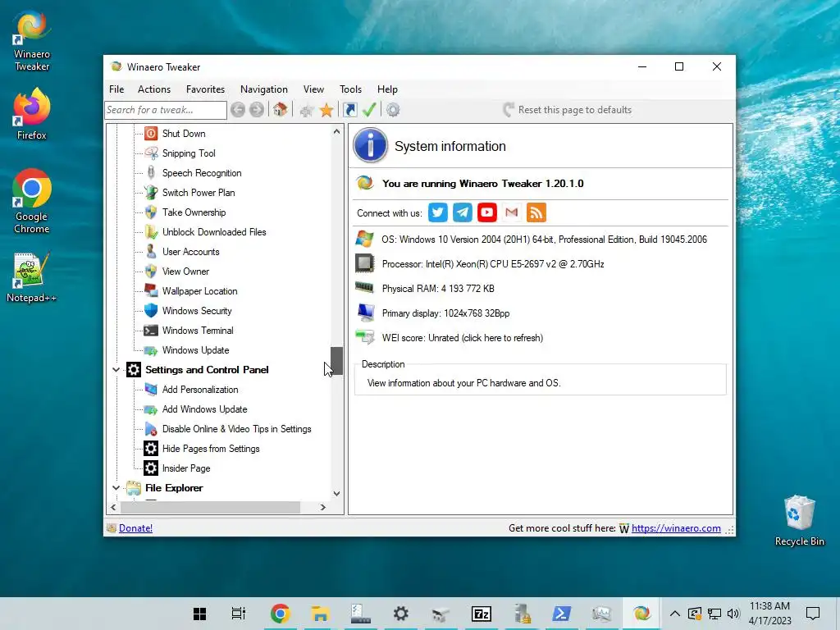
Task: Select Wallpaper Location item
Action: click(199, 291)
